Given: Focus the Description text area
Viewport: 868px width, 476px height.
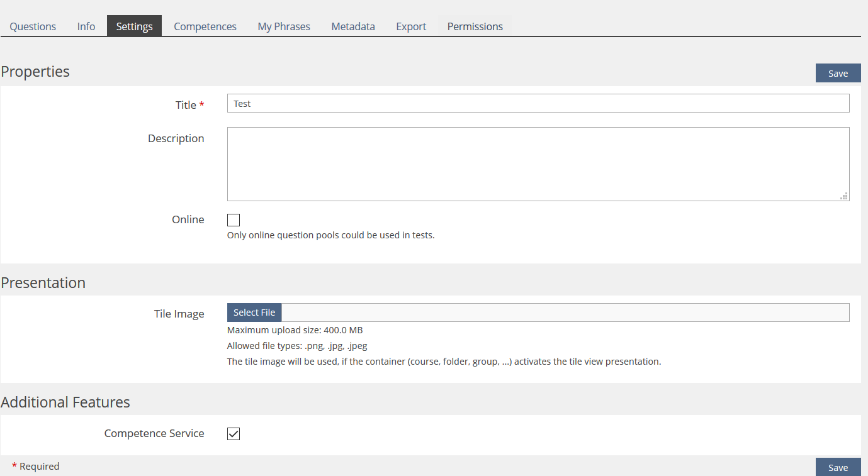Looking at the screenshot, I should tap(538, 164).
